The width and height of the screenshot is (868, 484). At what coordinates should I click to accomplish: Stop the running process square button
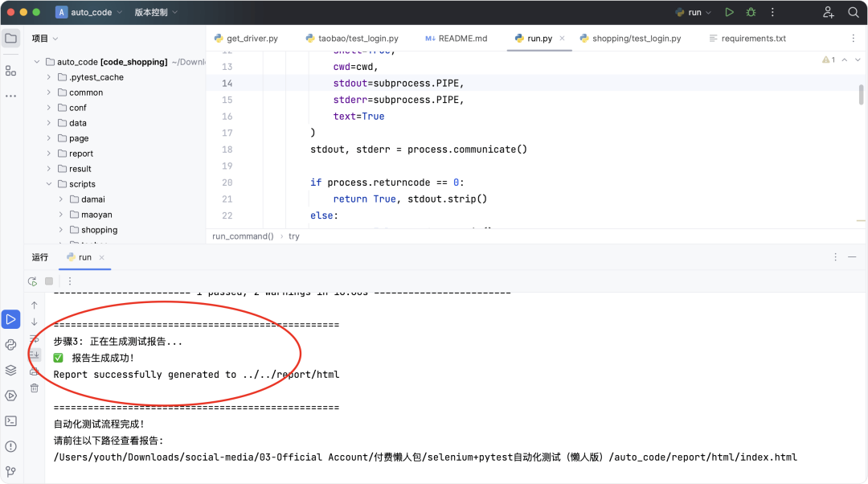(x=49, y=281)
